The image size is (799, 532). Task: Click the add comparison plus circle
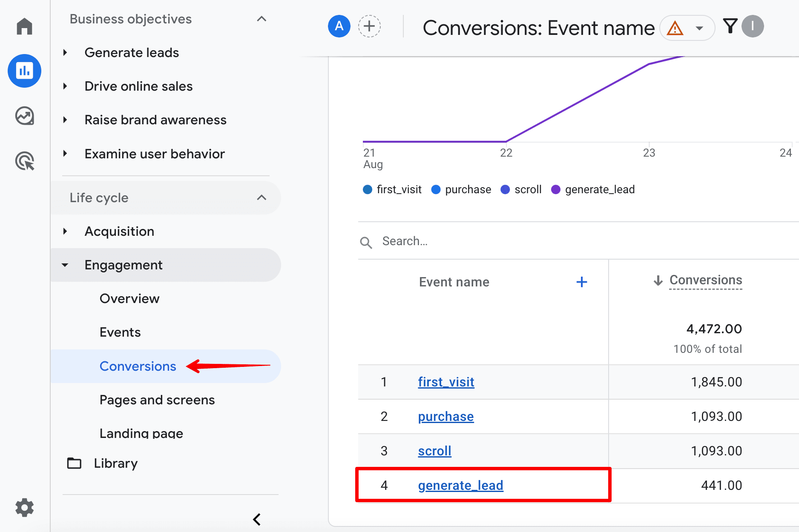369,26
